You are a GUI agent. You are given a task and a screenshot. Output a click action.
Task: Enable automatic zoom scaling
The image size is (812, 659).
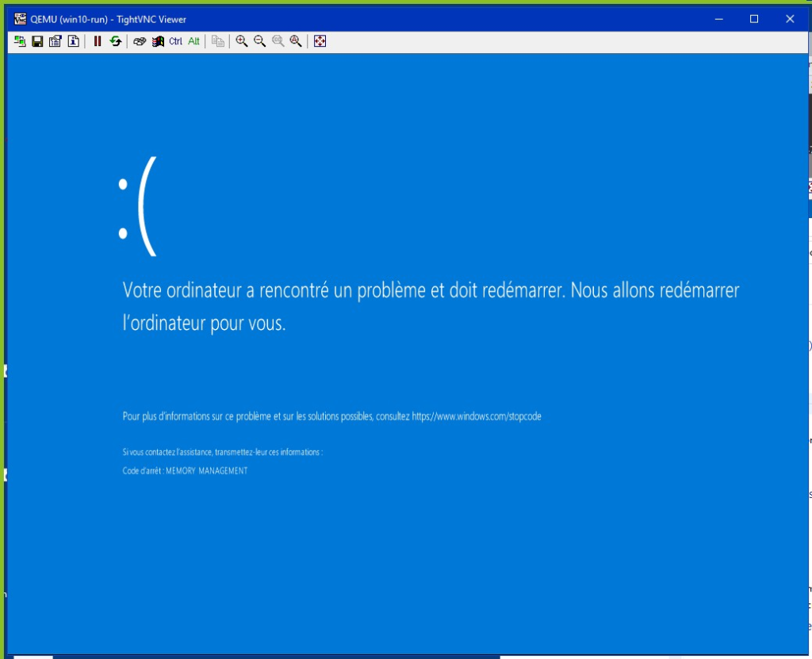[296, 41]
